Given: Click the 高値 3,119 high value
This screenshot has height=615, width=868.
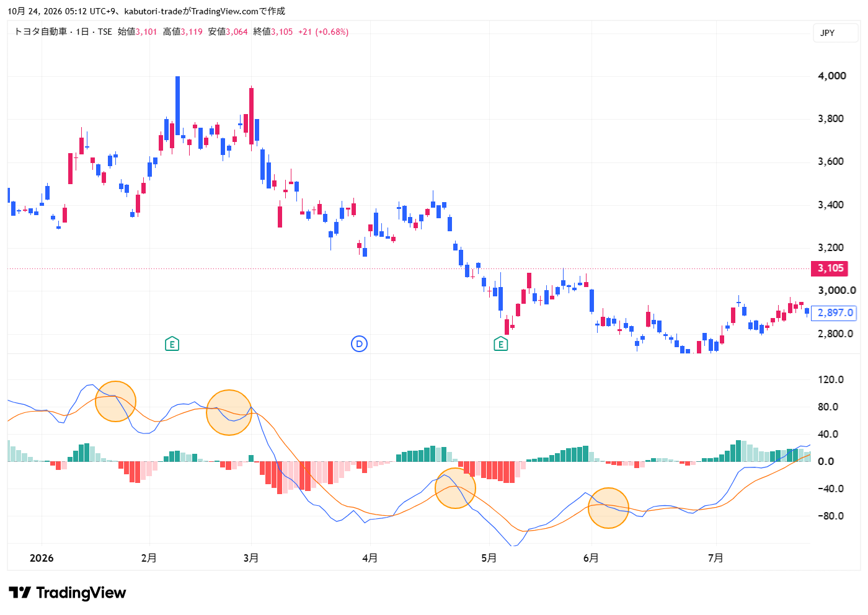Looking at the screenshot, I should (183, 32).
